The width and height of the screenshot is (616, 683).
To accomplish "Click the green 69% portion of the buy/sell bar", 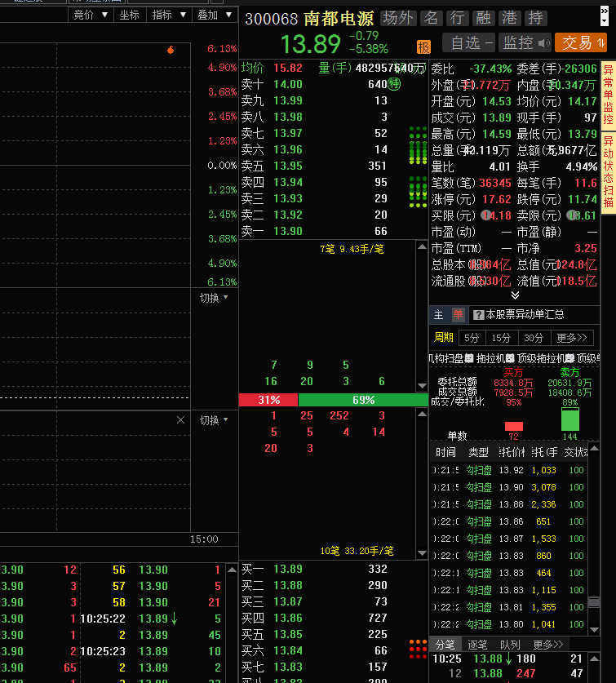I will click(363, 400).
